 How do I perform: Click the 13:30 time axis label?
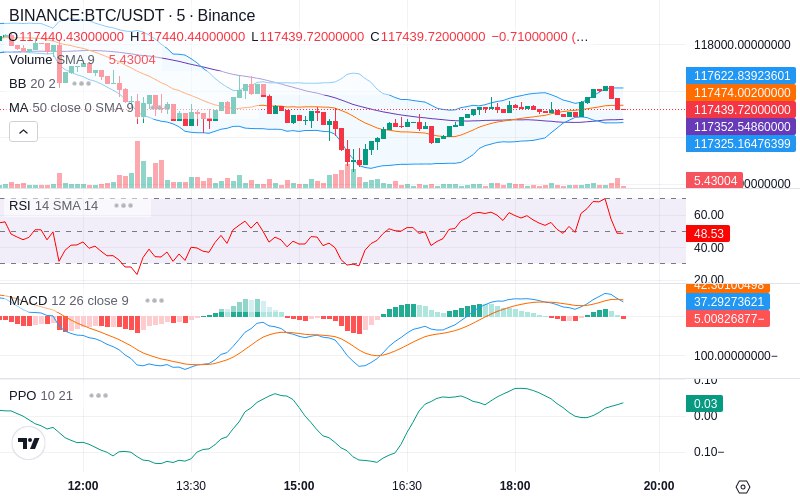click(x=191, y=486)
